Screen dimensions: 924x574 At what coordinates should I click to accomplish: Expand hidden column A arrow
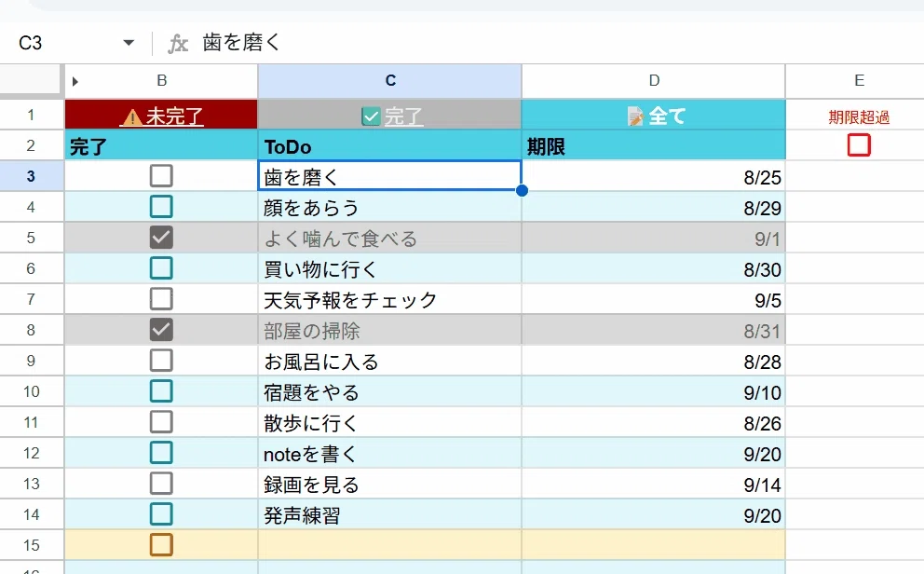pyautogui.click(x=75, y=81)
